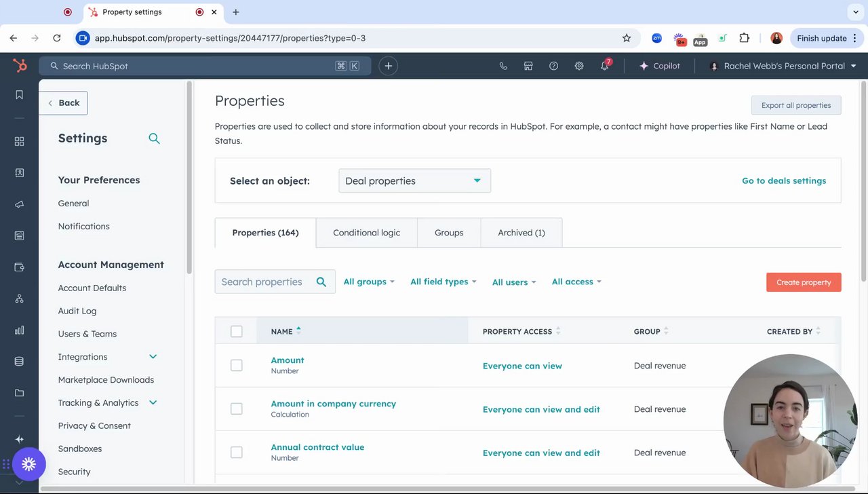Click the phone calling icon
The image size is (868, 494).
(x=503, y=66)
